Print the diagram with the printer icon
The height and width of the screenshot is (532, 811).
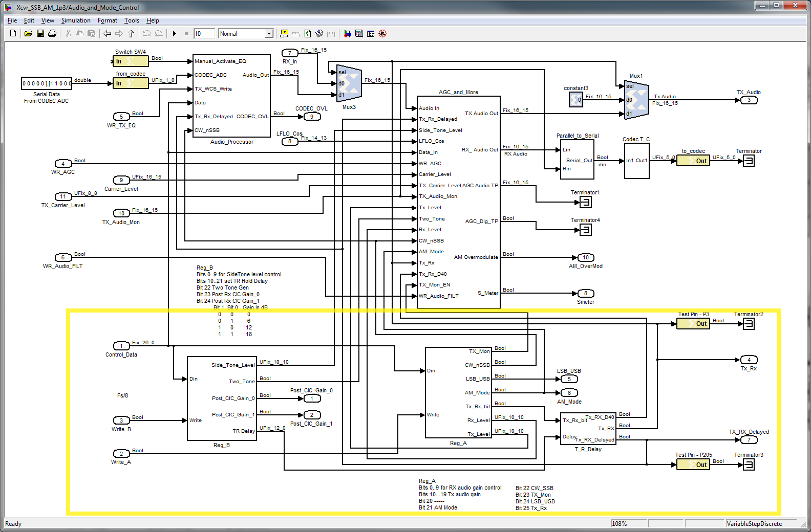point(52,33)
